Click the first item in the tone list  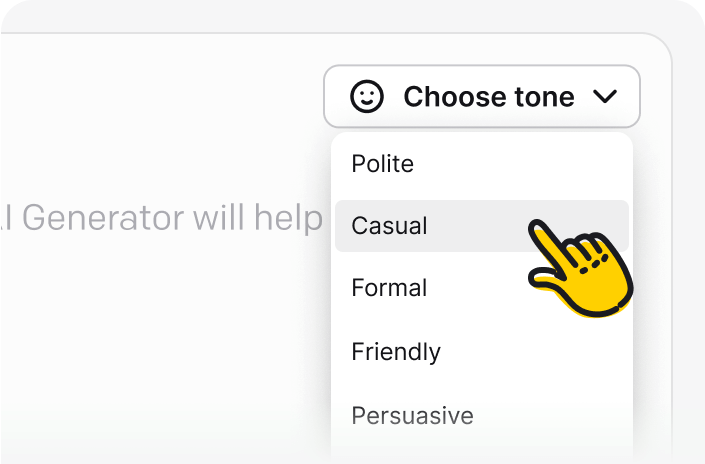coord(383,164)
